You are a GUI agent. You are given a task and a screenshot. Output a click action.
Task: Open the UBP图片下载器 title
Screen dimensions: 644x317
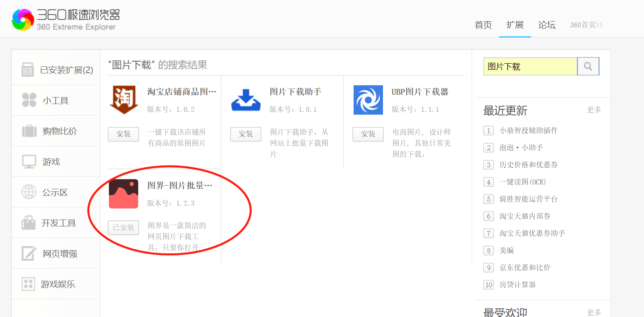420,92
